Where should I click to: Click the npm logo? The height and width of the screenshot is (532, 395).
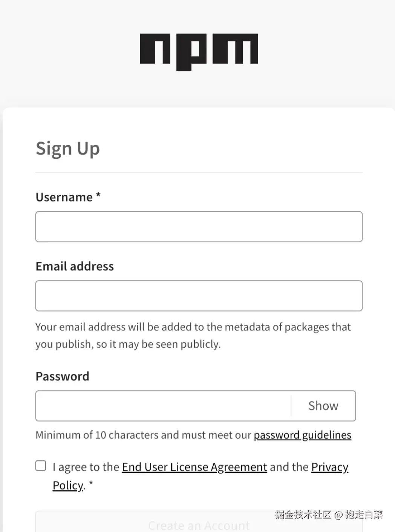pos(199,52)
